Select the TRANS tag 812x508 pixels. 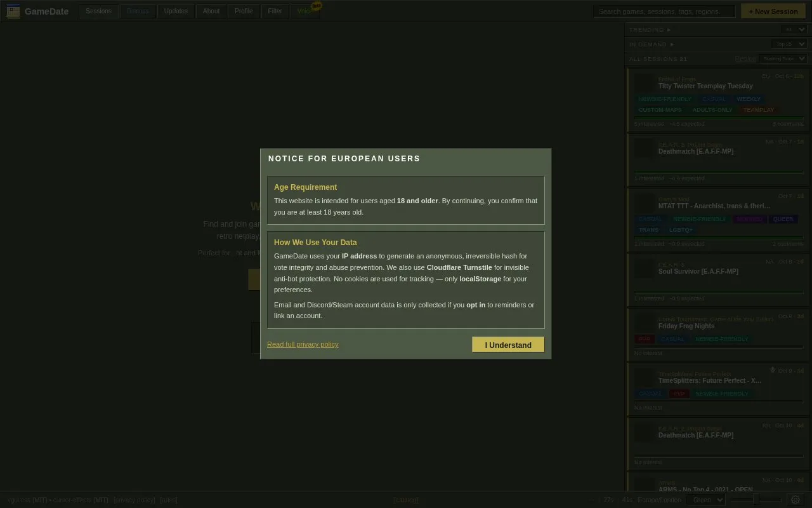648,230
